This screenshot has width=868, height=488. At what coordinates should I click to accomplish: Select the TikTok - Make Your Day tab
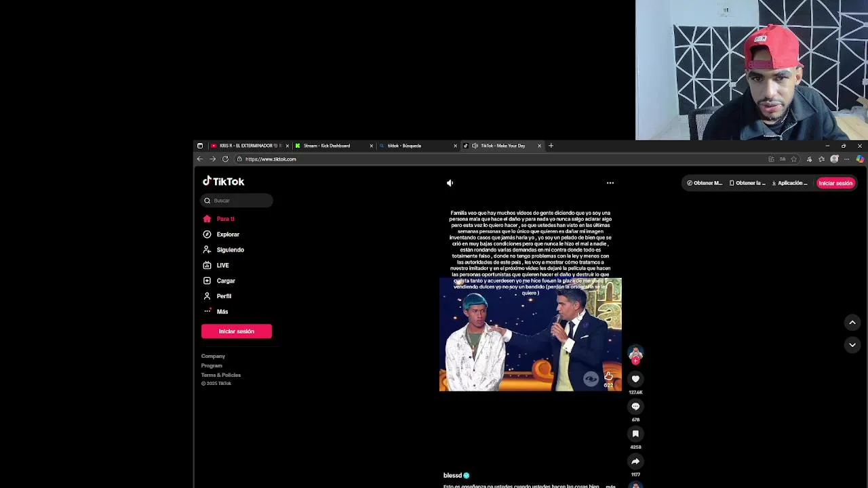pos(501,146)
